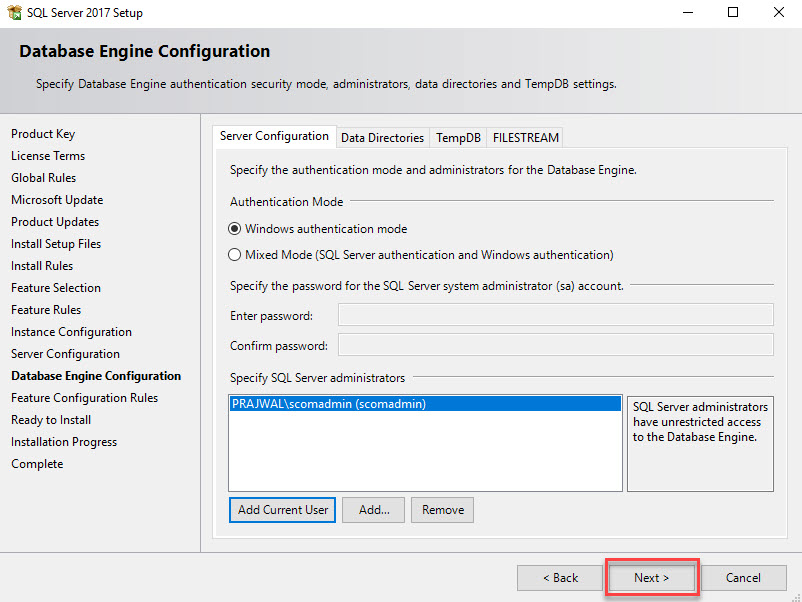Go to the FILESTREAM tab
The width and height of the screenshot is (802, 602).
click(x=525, y=138)
